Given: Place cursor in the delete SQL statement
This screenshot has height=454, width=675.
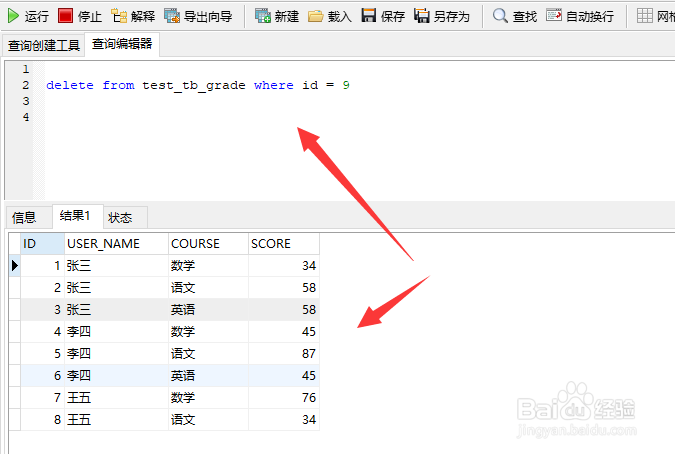Looking at the screenshot, I should coord(198,85).
